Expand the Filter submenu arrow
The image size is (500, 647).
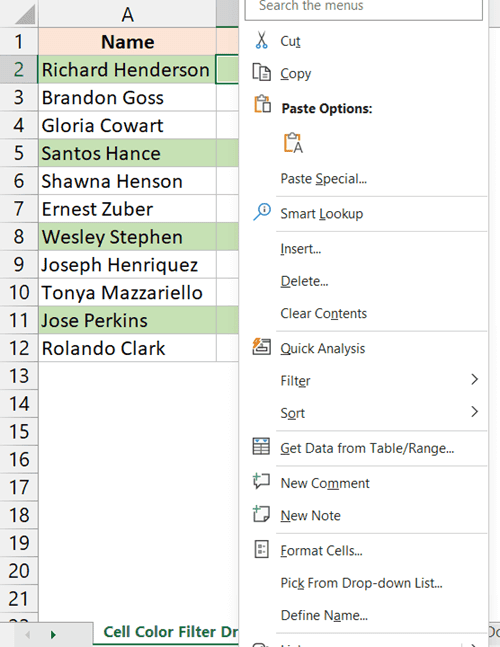[474, 380]
